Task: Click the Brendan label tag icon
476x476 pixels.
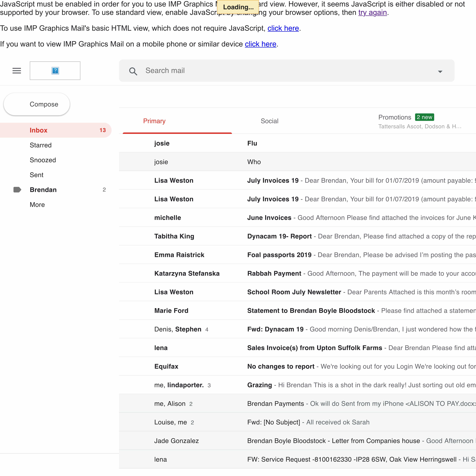Action: pos(17,190)
